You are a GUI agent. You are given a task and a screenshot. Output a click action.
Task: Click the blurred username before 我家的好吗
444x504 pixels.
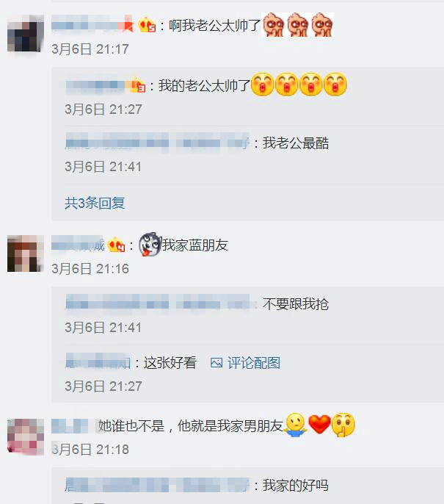coord(157,485)
